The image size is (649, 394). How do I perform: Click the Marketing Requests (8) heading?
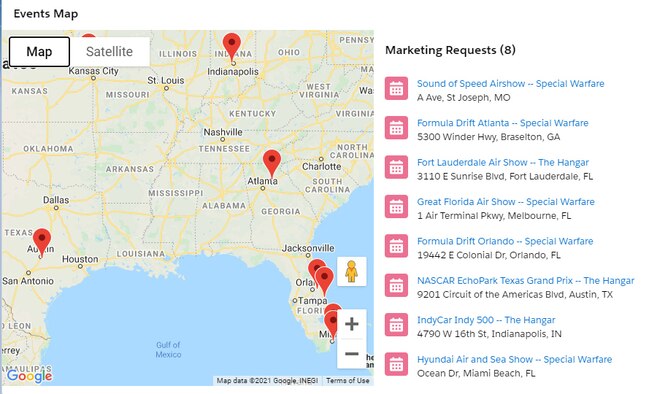point(450,50)
